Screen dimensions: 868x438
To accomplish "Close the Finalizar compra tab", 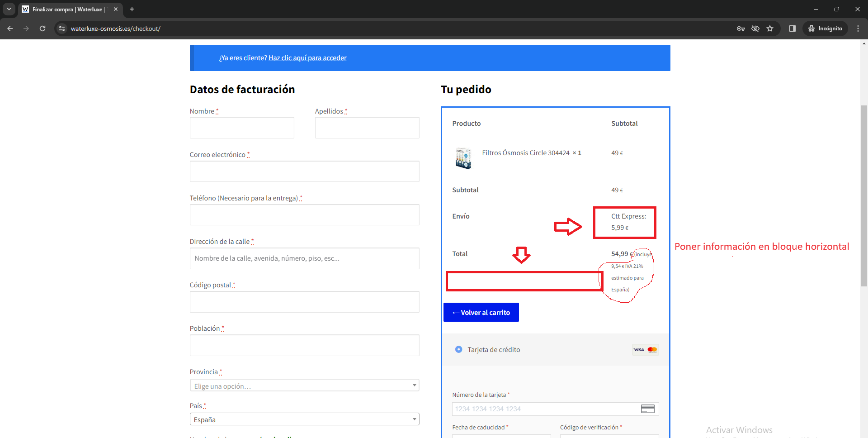I will (x=116, y=9).
